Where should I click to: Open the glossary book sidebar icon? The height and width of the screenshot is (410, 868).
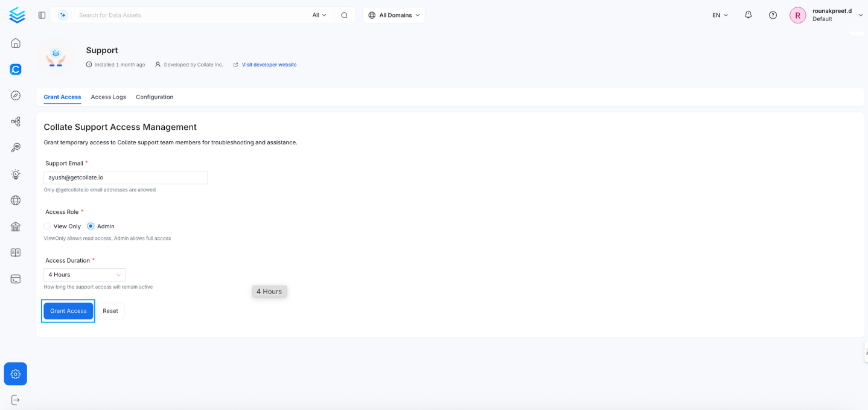16,252
